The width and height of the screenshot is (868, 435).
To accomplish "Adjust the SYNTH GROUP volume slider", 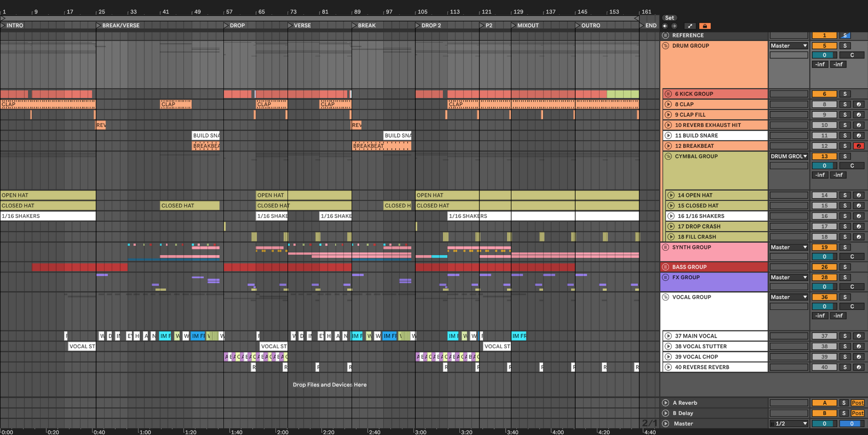I will coord(824,257).
